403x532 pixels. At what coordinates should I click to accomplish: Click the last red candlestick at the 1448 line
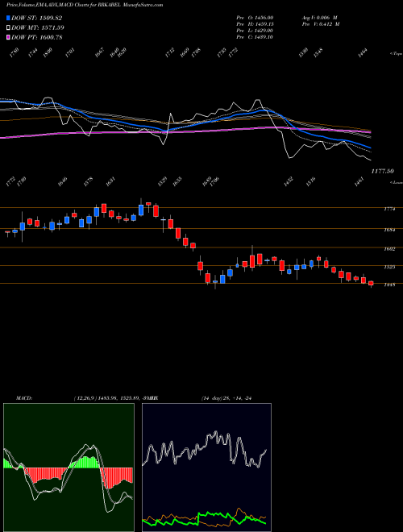click(x=371, y=283)
